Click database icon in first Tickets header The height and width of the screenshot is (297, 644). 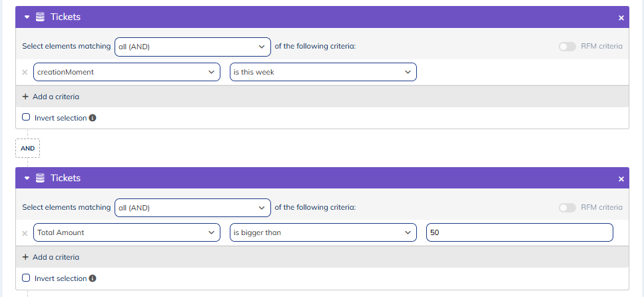(41, 17)
